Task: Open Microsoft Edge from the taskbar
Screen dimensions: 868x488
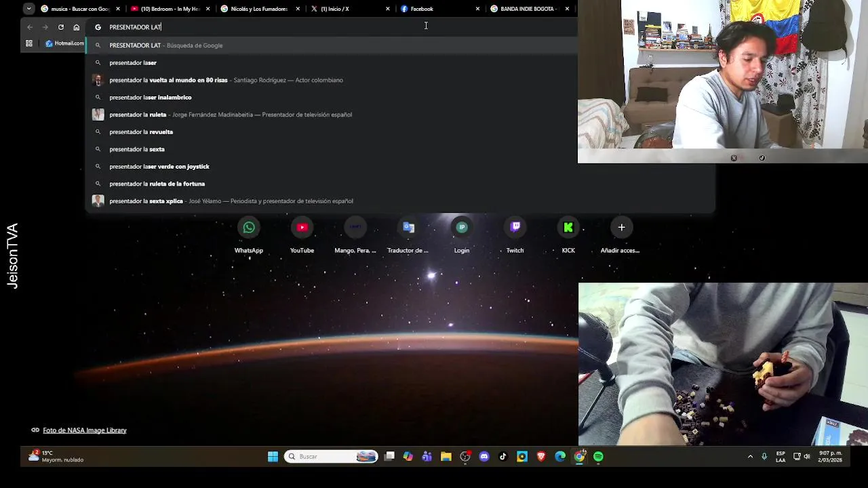Action: (x=560, y=457)
